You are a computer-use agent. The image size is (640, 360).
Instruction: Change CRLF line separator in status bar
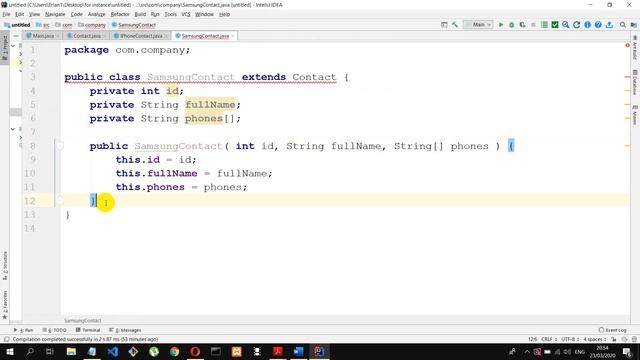[x=549, y=339]
